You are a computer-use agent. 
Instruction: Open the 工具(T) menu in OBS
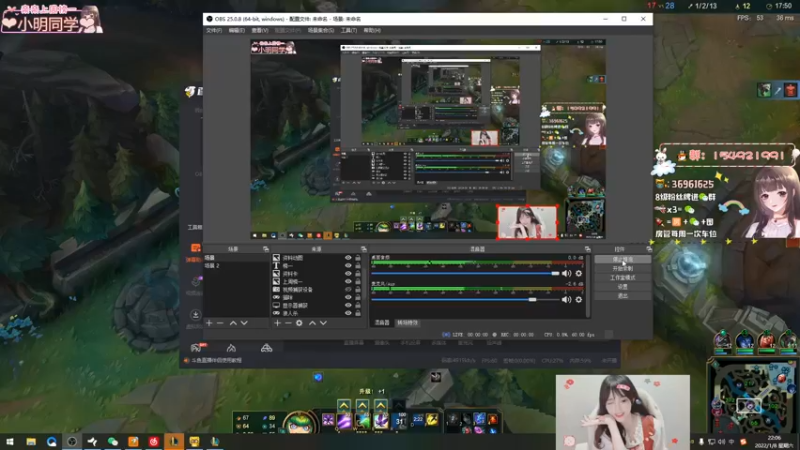(348, 31)
